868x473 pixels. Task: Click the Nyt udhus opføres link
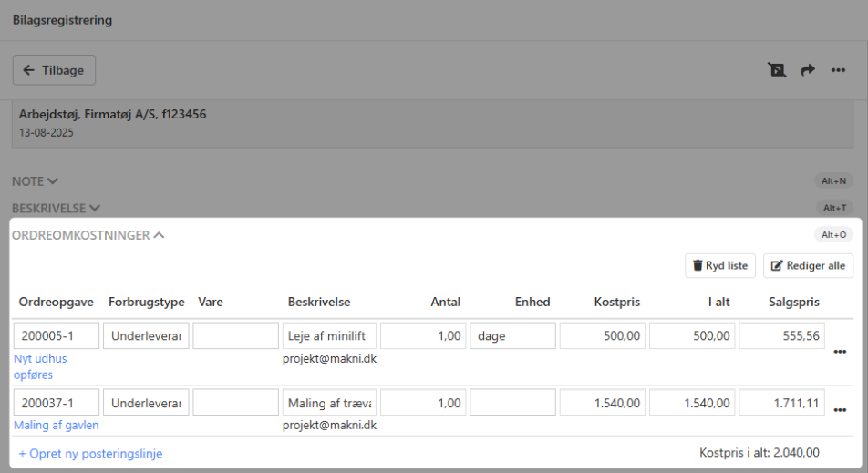click(40, 366)
